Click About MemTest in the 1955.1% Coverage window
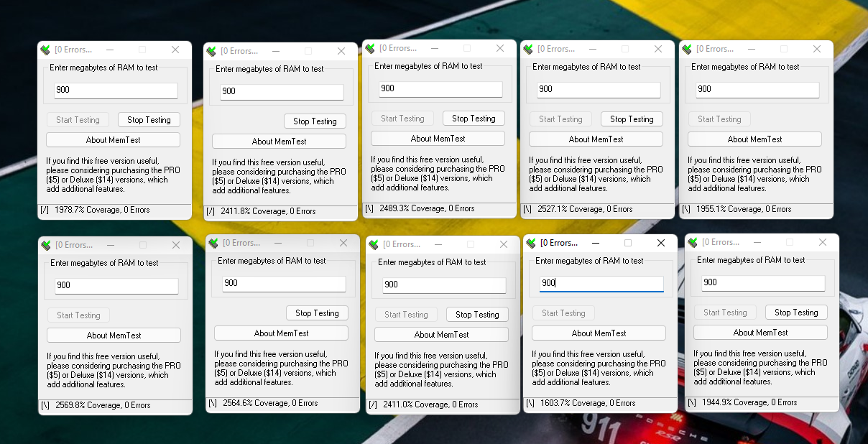This screenshot has height=444, width=868. point(755,139)
